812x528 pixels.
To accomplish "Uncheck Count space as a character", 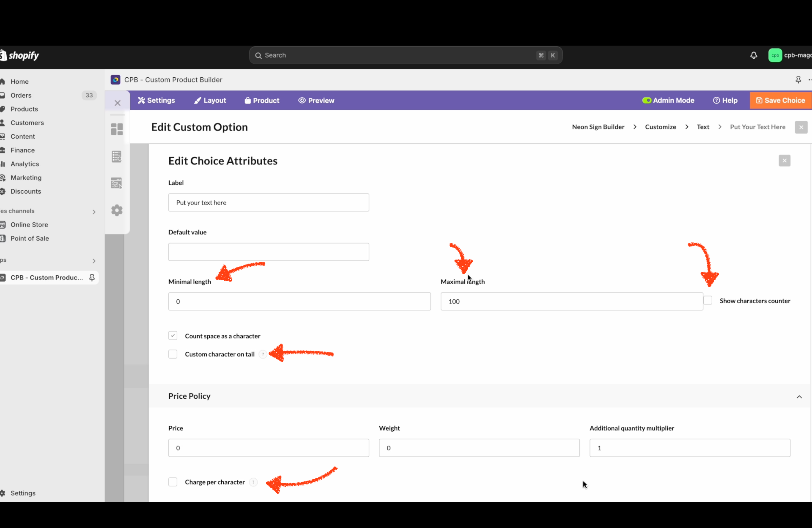I will tap(173, 336).
